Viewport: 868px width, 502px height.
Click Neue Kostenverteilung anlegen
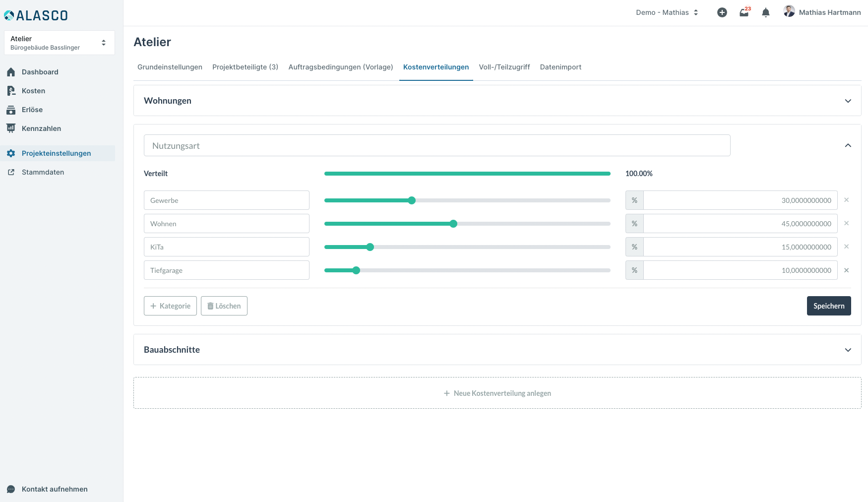coord(497,393)
